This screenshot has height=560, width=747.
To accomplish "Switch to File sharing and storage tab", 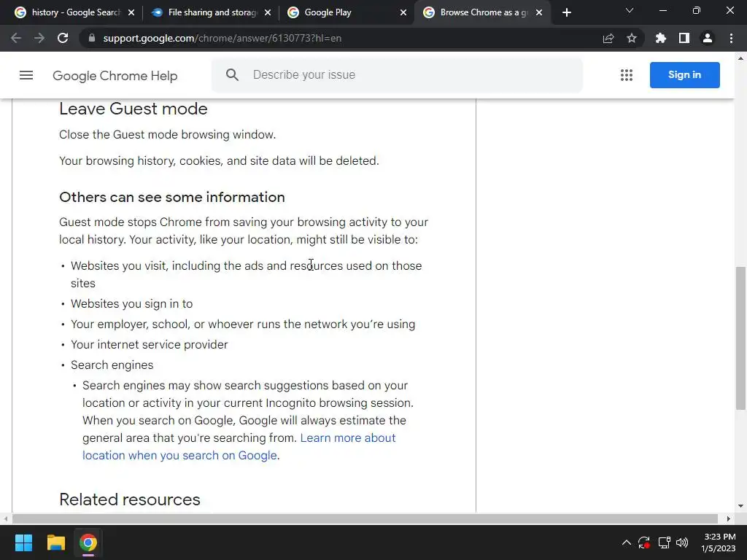I will pos(209,12).
